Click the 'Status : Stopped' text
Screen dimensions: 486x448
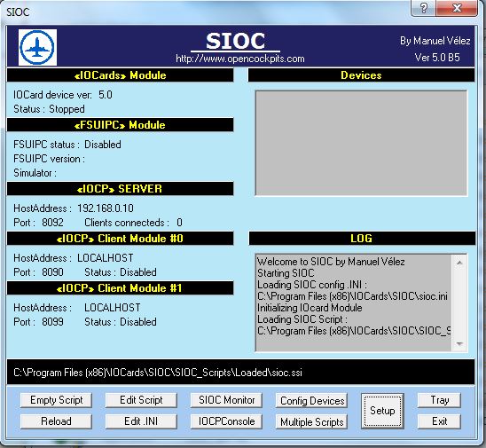click(49, 109)
